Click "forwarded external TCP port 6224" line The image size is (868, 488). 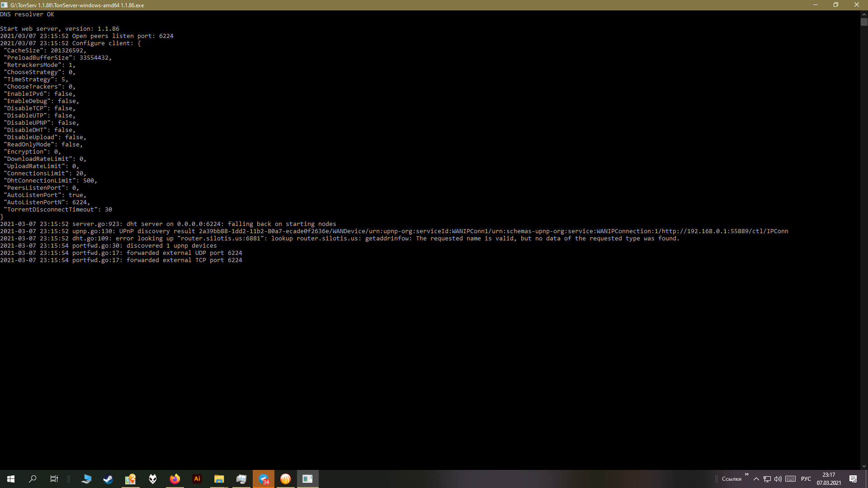(x=121, y=260)
